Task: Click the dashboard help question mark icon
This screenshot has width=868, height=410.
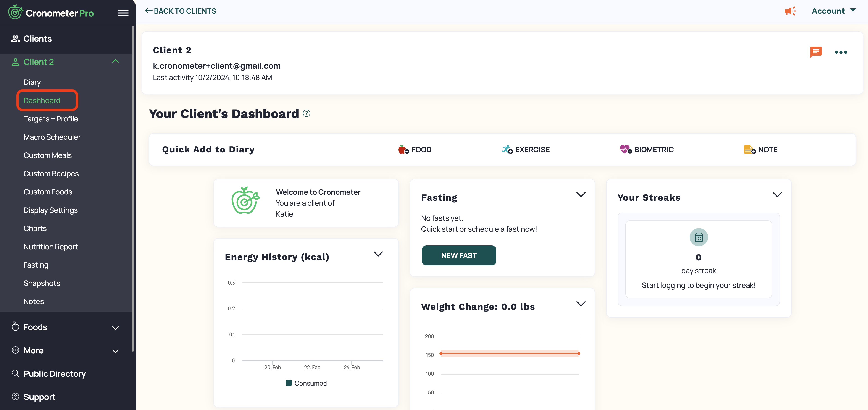Action: point(306,113)
